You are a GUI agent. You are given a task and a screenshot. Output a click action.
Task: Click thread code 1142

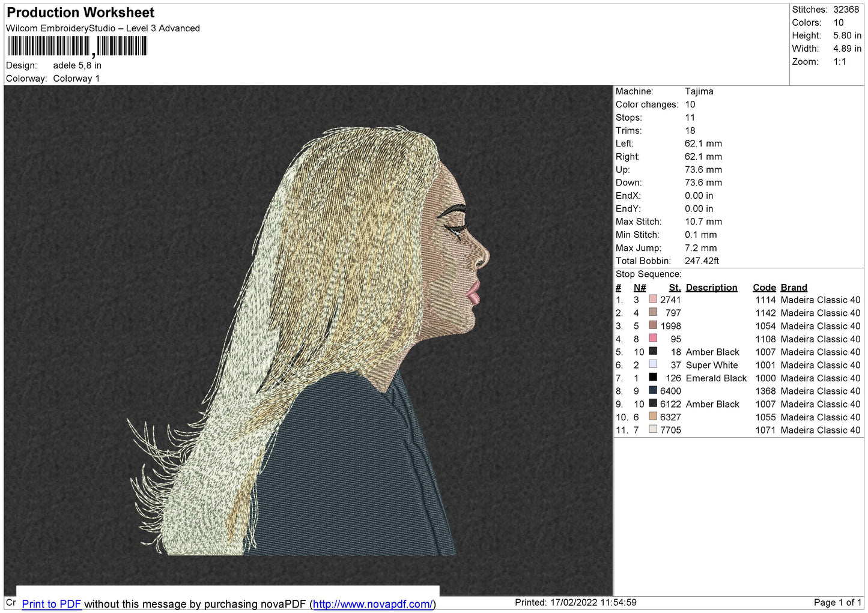click(766, 313)
